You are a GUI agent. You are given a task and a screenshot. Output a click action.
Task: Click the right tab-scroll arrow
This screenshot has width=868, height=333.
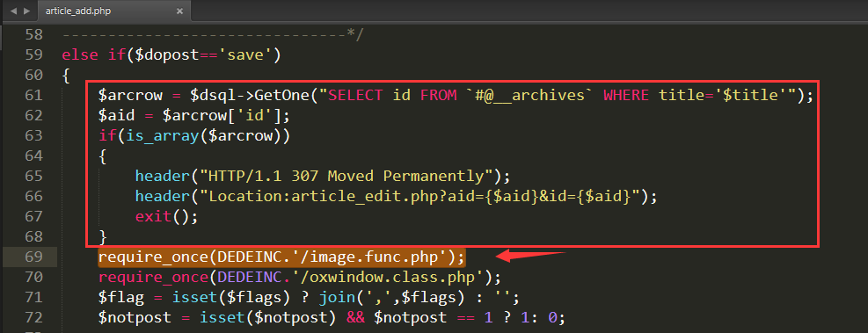[27, 11]
